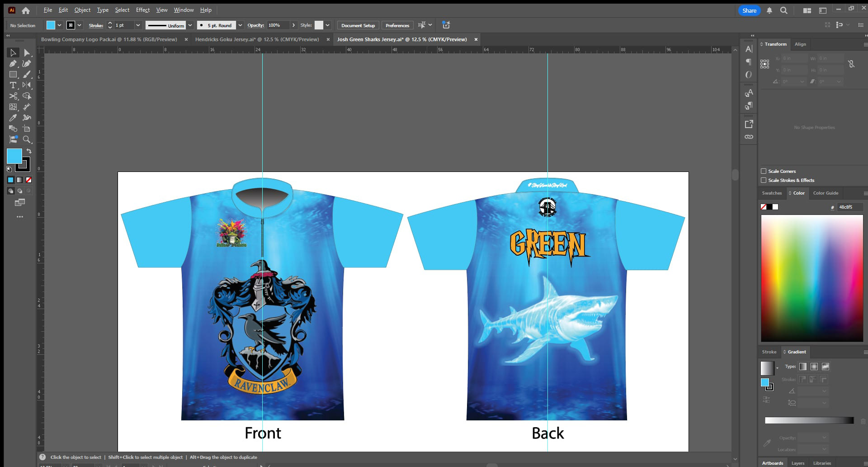Open the Object menu

[x=82, y=10]
